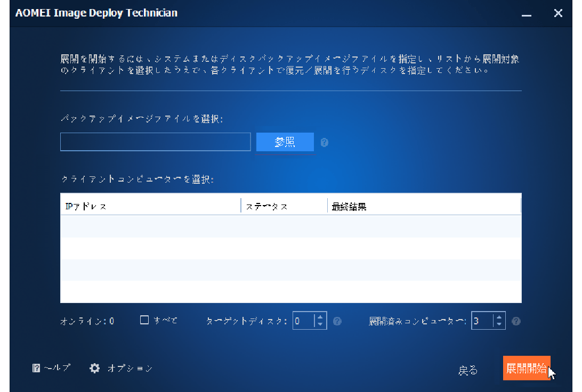This screenshot has height=392, width=582.
Task: Focus the backup image file path field
Action: (x=156, y=142)
